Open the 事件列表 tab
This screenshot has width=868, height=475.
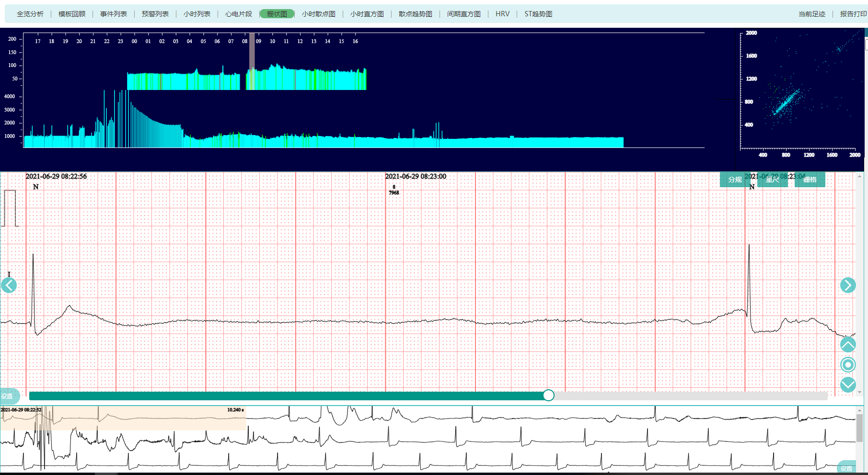click(x=114, y=14)
